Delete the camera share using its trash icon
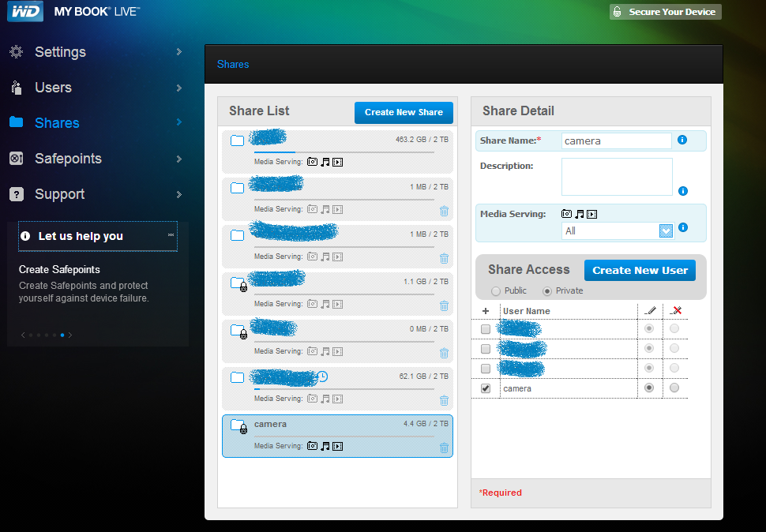Screen dimensions: 766x532 (x=444, y=448)
